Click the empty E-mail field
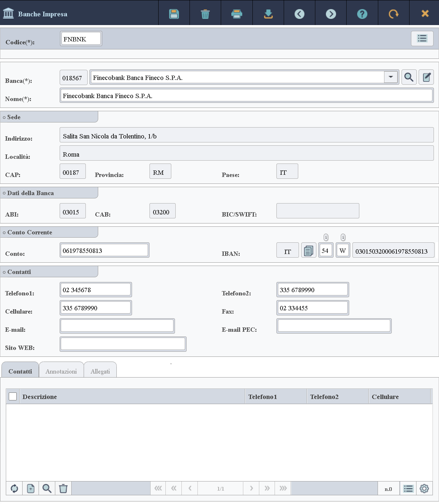Viewport: 439px width, 504px height. click(x=117, y=326)
